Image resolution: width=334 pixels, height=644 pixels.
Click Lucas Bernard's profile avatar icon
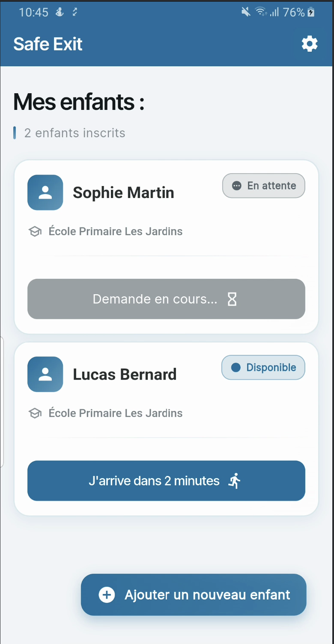tap(45, 374)
